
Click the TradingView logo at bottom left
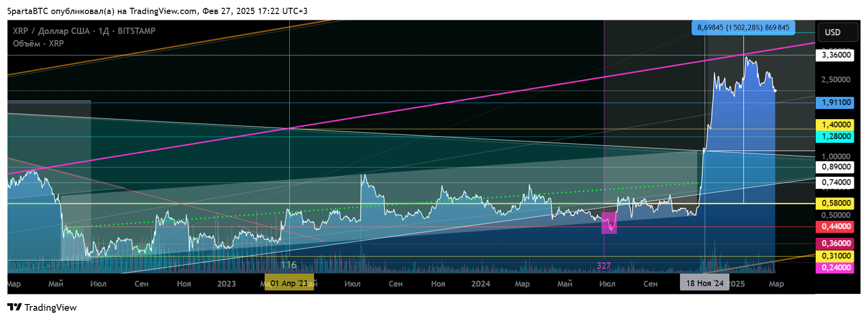[x=42, y=307]
